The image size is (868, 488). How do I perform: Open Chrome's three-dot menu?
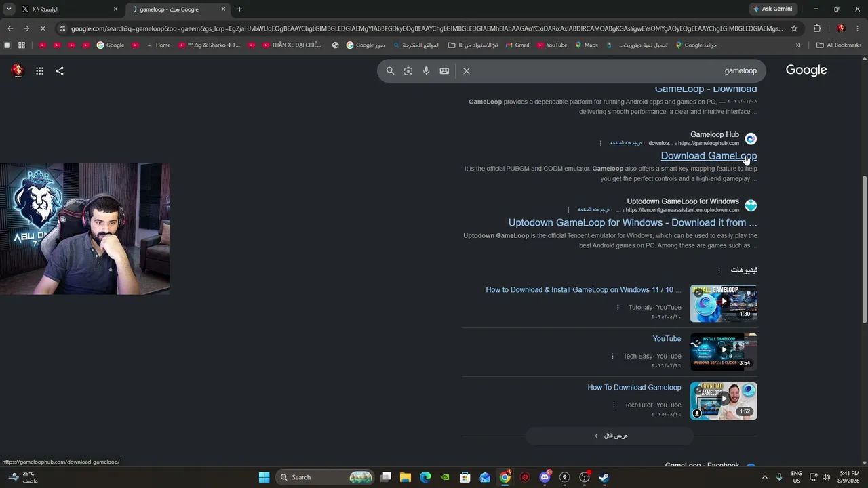pos(858,28)
